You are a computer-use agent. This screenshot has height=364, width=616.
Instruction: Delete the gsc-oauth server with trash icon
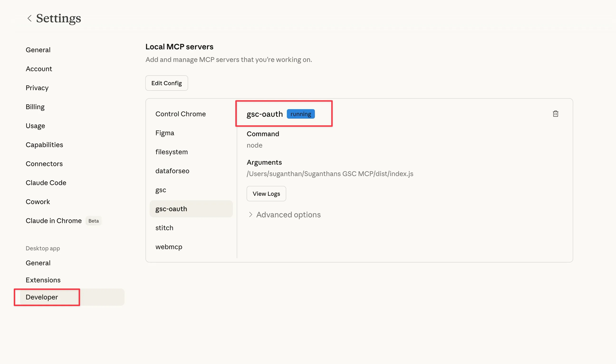coord(555,114)
